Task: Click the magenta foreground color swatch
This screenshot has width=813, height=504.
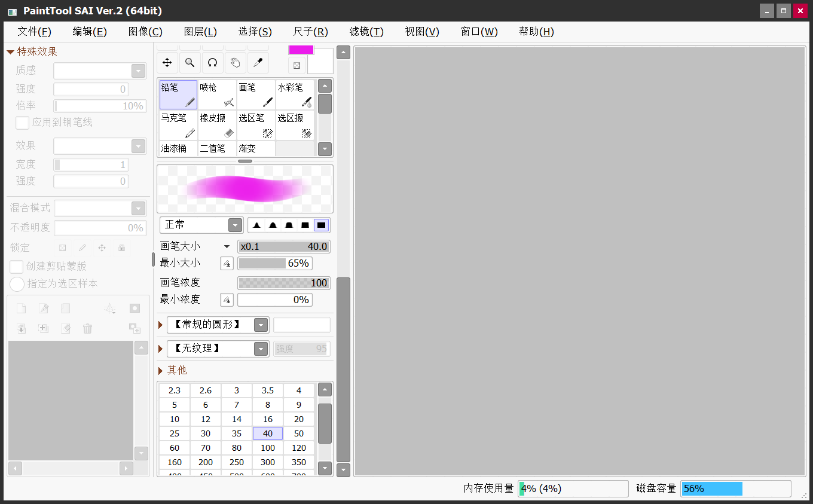Action: 301,50
